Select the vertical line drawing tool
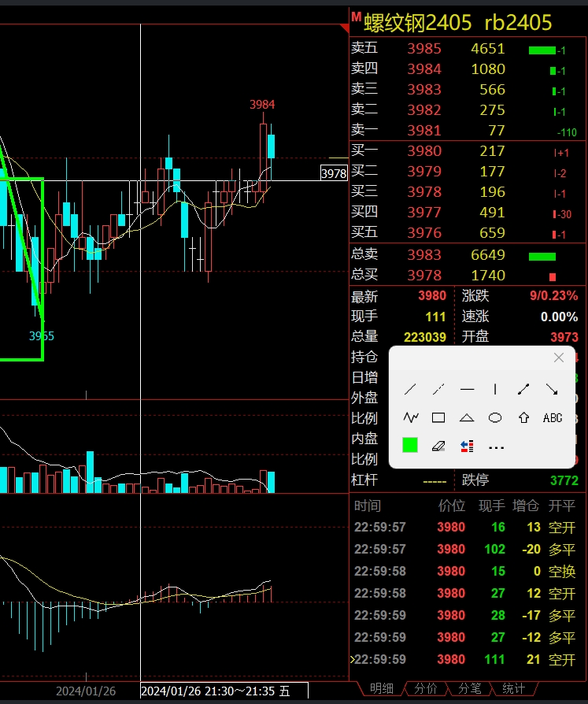 [x=495, y=389]
